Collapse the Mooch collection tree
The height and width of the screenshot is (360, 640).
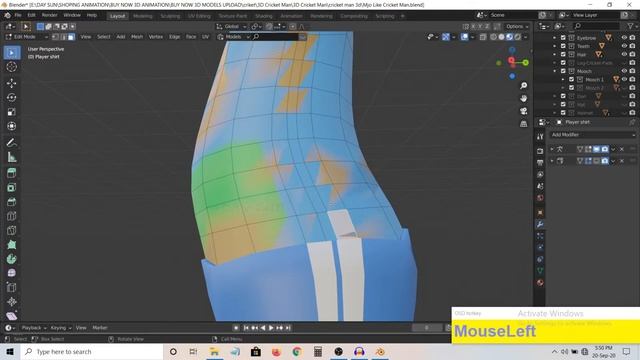click(x=554, y=71)
